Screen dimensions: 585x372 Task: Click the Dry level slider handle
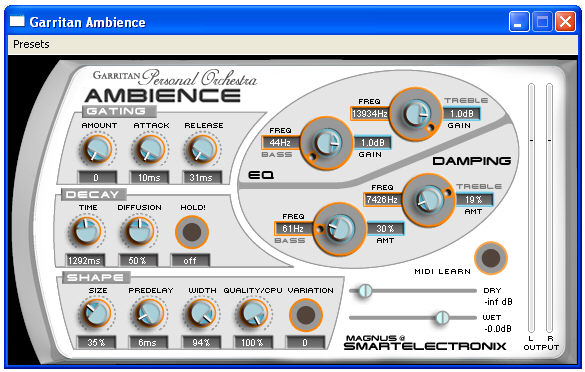coord(365,291)
